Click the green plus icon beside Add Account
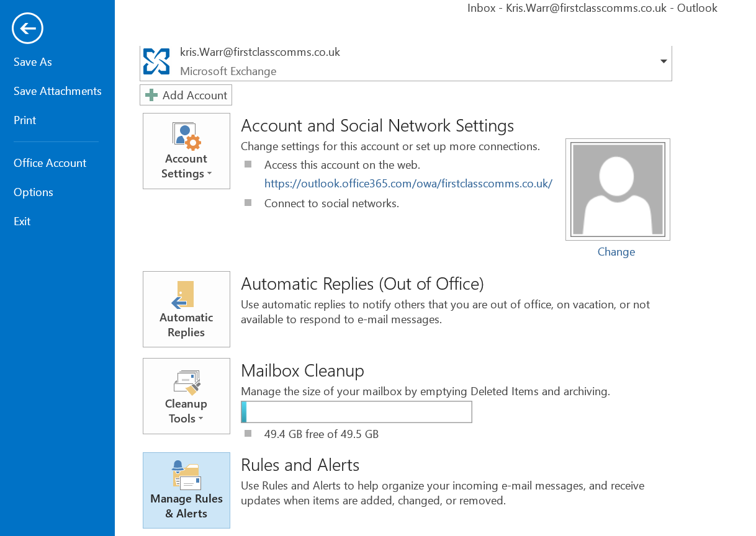The image size is (756, 536). [x=151, y=95]
